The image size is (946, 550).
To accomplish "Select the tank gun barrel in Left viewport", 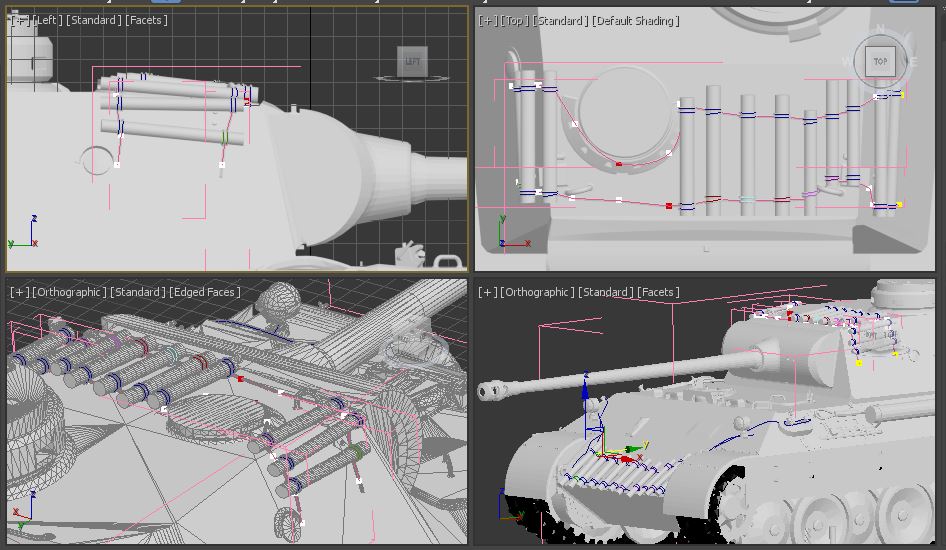I will click(439, 179).
